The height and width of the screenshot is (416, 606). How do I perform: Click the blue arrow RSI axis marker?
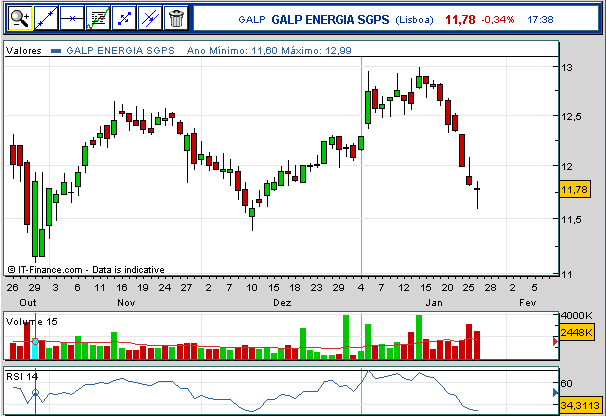(555, 393)
